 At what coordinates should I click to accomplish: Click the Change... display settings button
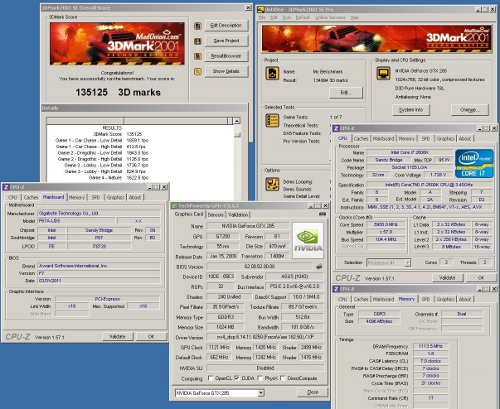pos(470,110)
